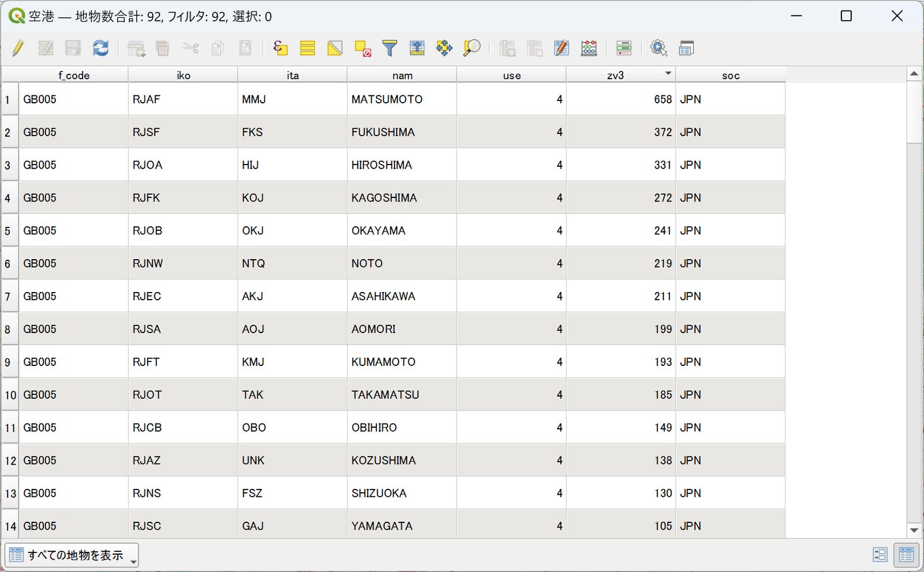924x572 pixels.
Task: Click the New field icon
Action: tap(507, 48)
